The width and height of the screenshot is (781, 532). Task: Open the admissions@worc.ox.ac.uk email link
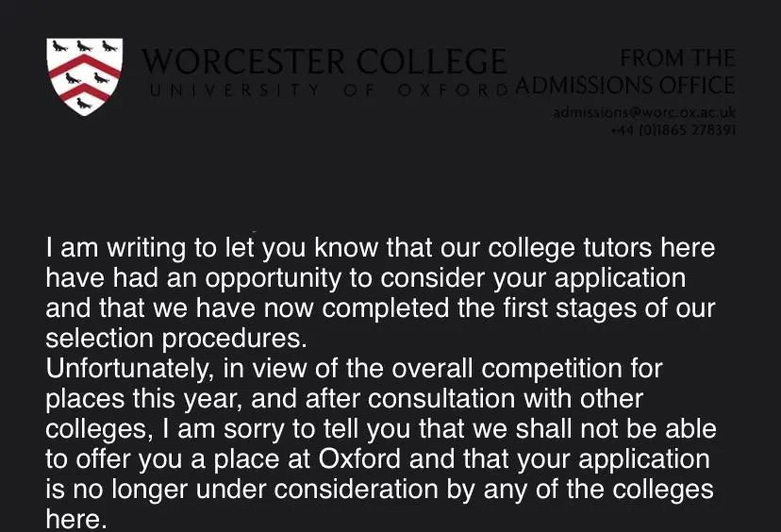[644, 112]
